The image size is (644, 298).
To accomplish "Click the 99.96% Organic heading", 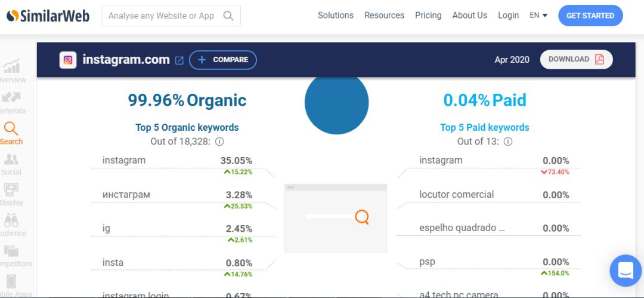I will [187, 100].
